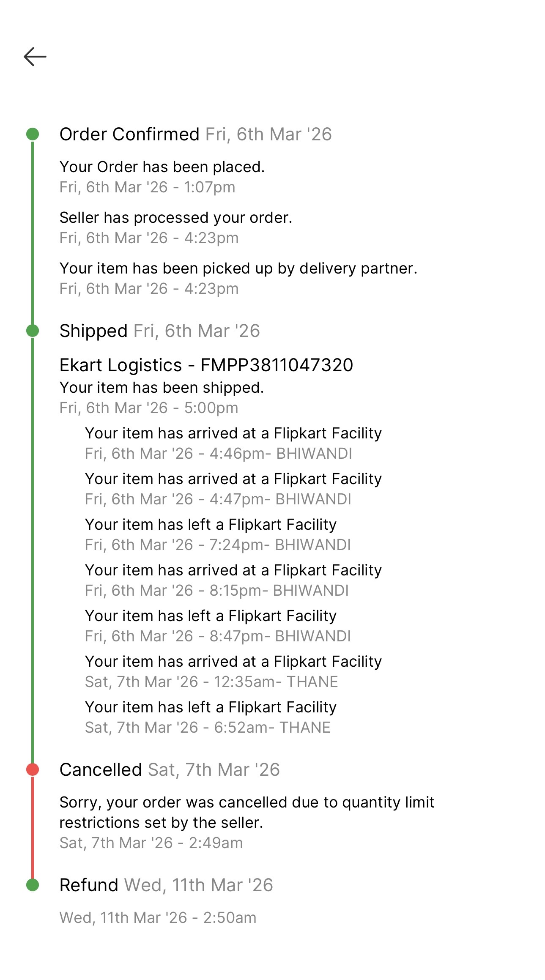Tap the back arrow icon

(x=35, y=57)
